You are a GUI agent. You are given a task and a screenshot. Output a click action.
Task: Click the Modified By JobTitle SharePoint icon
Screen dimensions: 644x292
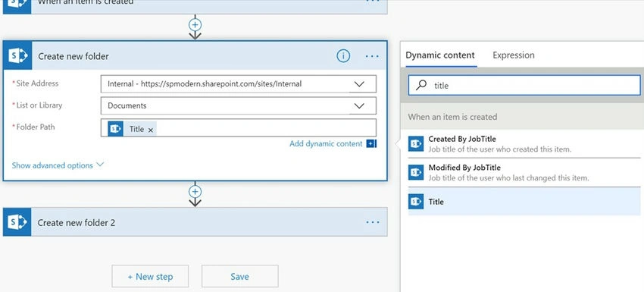click(x=416, y=172)
